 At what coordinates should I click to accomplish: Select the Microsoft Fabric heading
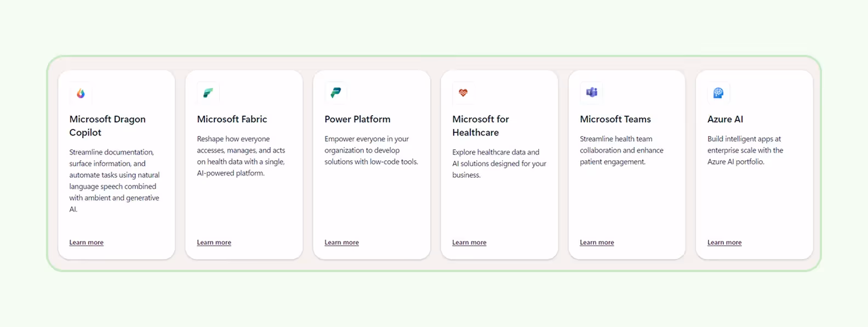tap(232, 119)
